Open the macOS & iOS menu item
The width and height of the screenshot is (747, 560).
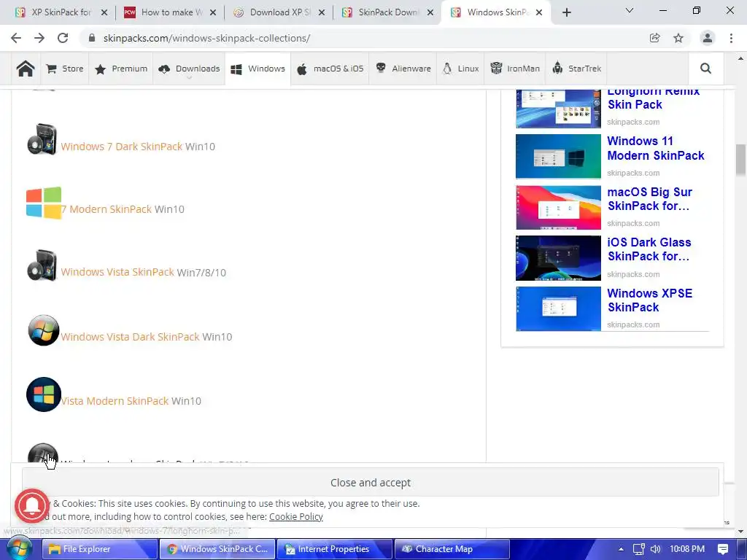(x=330, y=69)
